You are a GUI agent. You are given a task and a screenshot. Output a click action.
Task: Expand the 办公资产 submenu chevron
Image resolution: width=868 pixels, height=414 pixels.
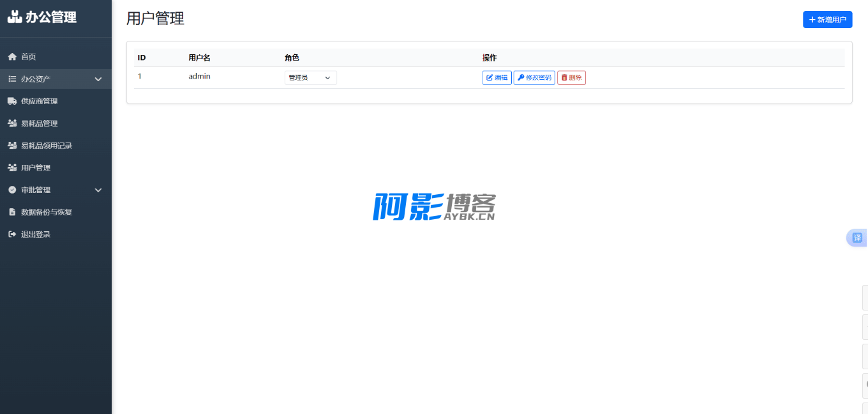point(98,79)
